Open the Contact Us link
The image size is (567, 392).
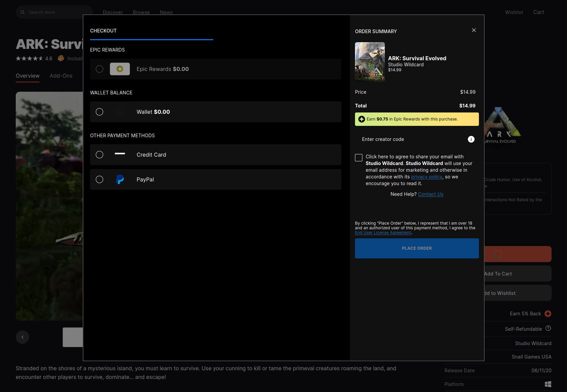[431, 194]
